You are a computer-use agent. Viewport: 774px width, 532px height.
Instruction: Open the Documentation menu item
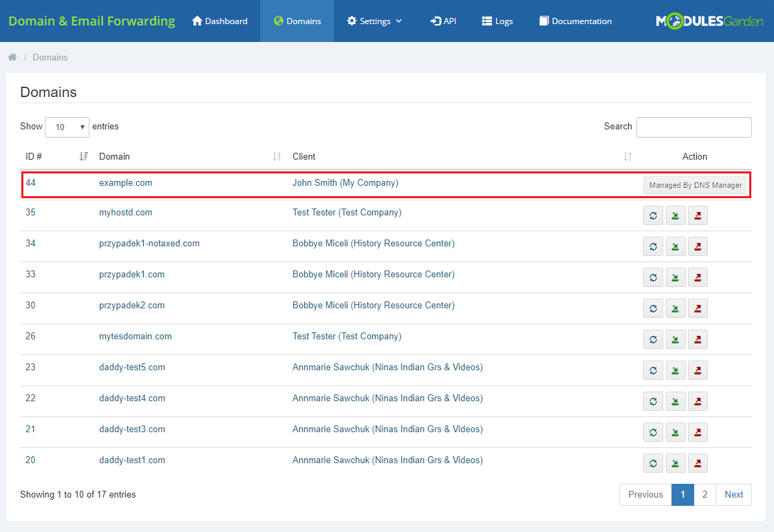576,21
